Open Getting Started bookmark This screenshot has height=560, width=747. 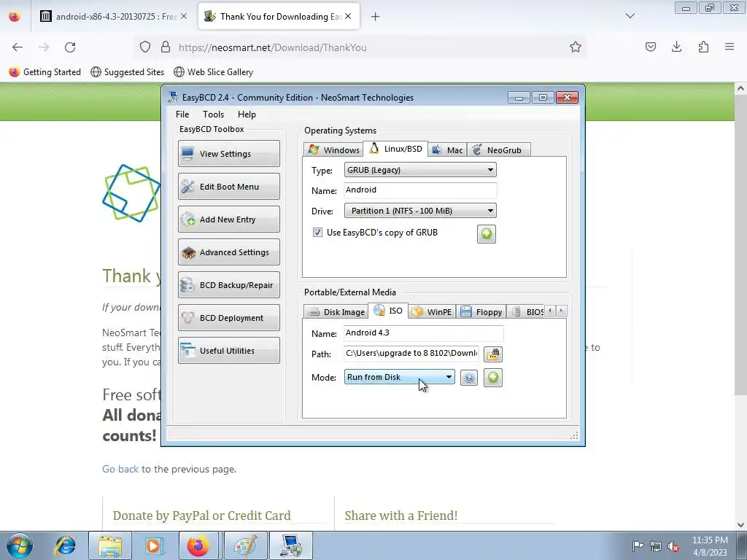pyautogui.click(x=45, y=72)
